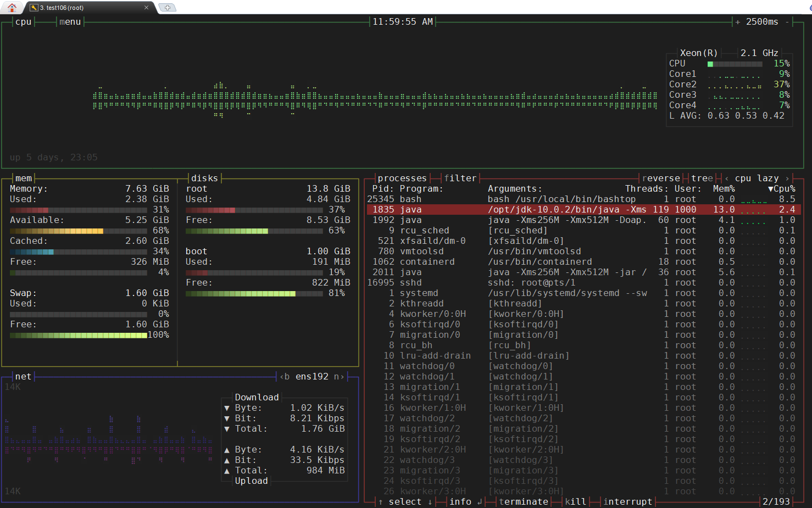Select previous process with up arrow
Viewport: 812px width, 508px height.
click(380, 502)
